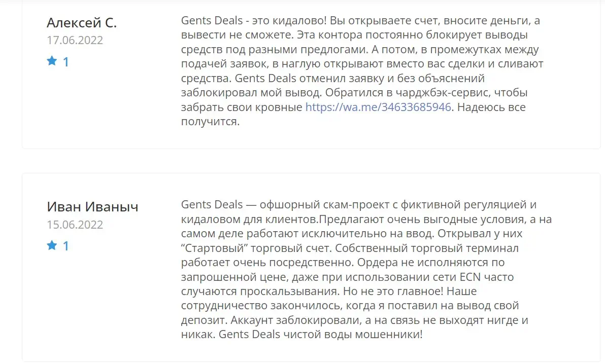
Task: Click rating number 1 under Иван Иваныч
Action: pos(66,246)
